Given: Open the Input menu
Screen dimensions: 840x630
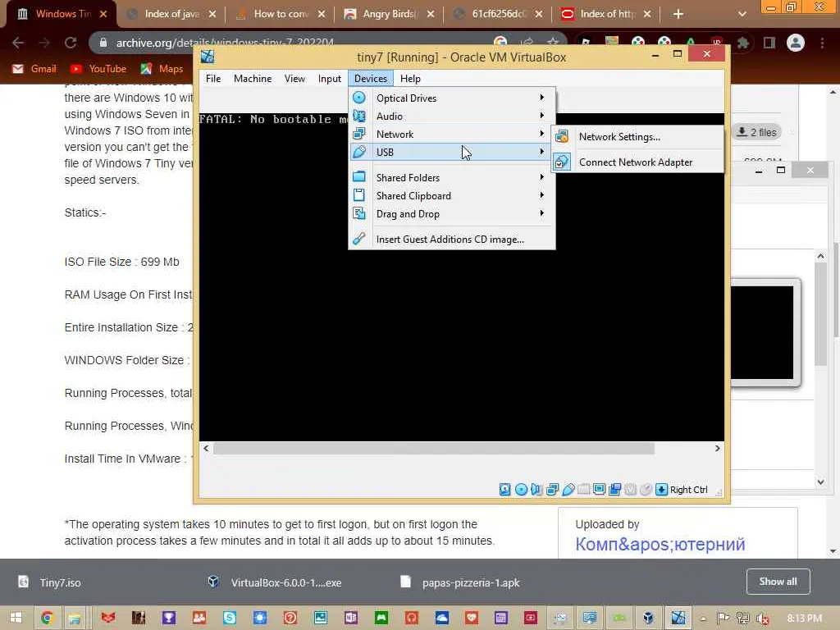Looking at the screenshot, I should point(330,78).
